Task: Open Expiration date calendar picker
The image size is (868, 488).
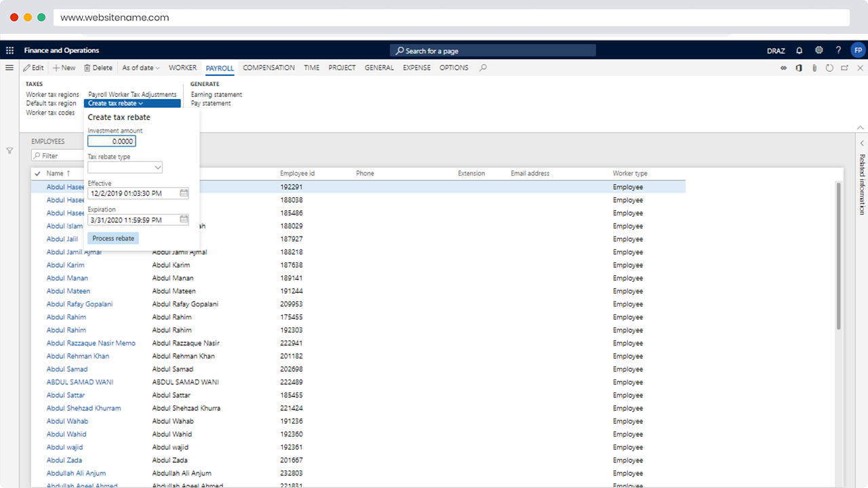Action: click(184, 220)
